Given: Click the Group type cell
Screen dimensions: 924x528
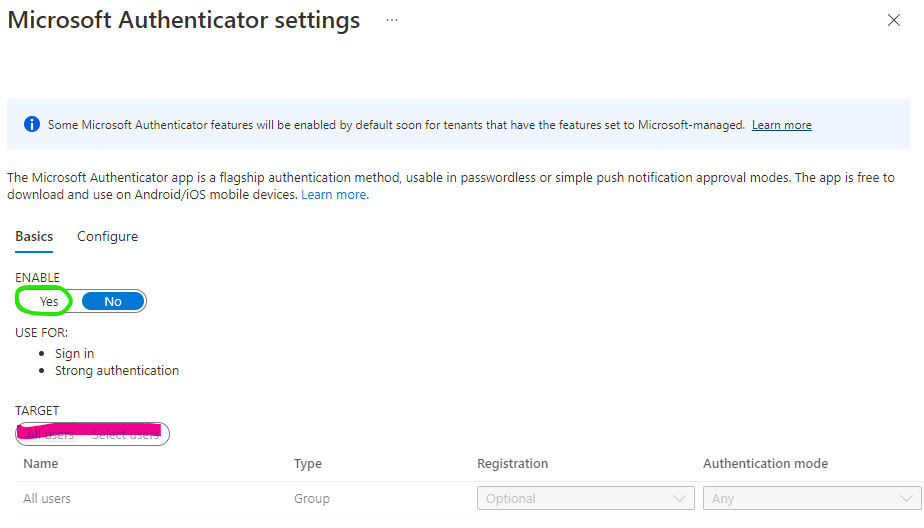Looking at the screenshot, I should click(312, 498).
